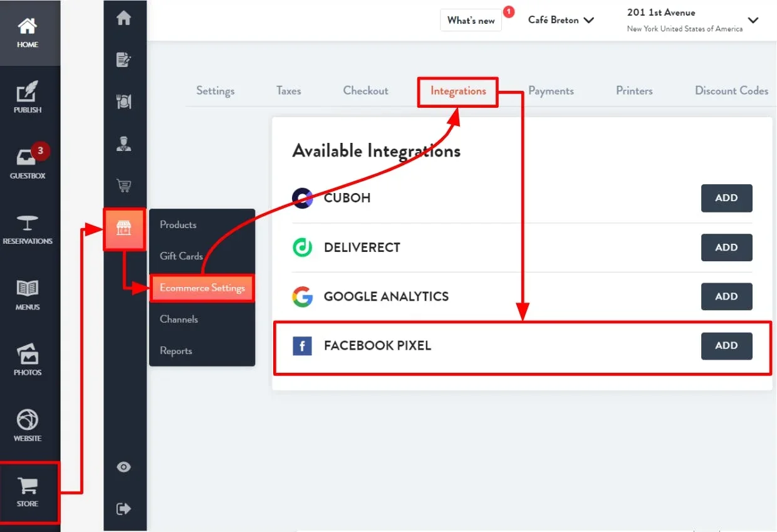777x532 pixels.
Task: Click the DELIVERECT integration name
Action: tap(362, 248)
